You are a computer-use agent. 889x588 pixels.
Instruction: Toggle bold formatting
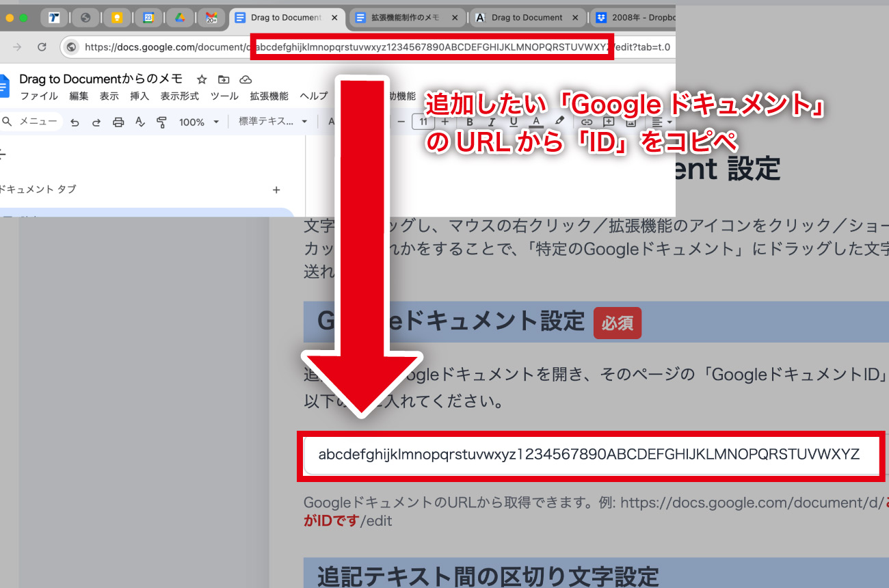coord(470,122)
